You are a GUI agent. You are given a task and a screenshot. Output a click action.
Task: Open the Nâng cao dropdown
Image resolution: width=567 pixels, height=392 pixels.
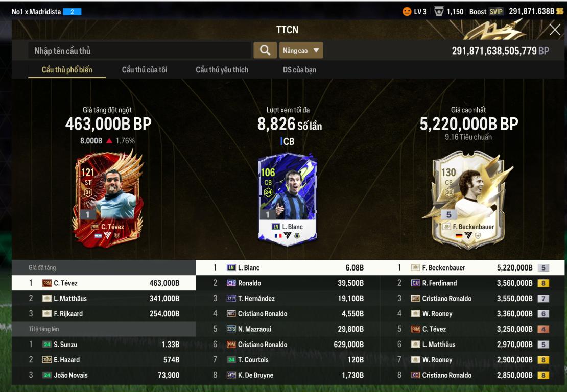[x=301, y=50]
